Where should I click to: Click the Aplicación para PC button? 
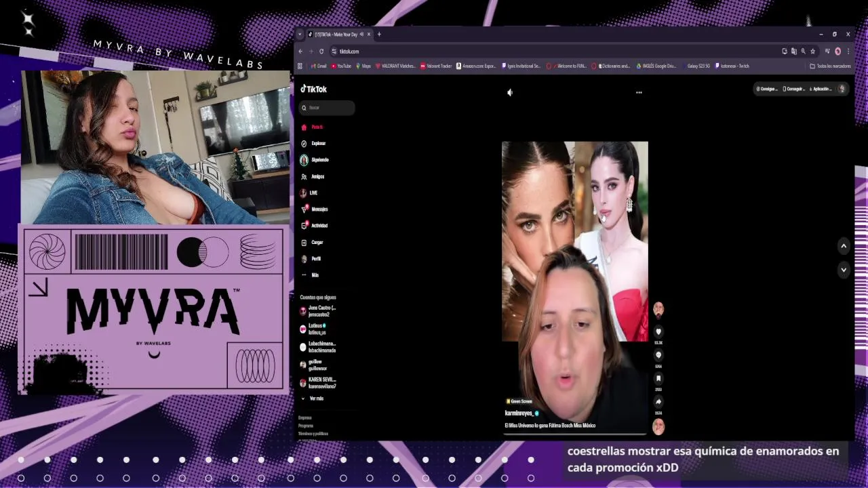click(821, 89)
